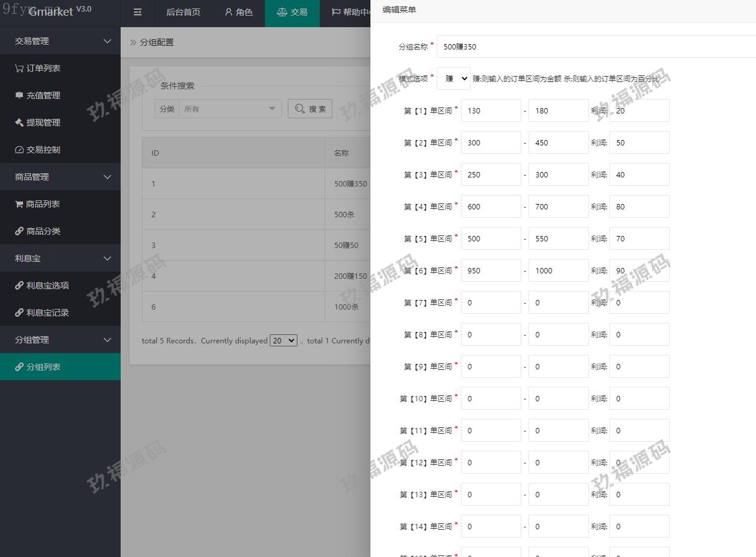Open the mode option dropdown
This screenshot has width=756, height=557.
(454, 78)
